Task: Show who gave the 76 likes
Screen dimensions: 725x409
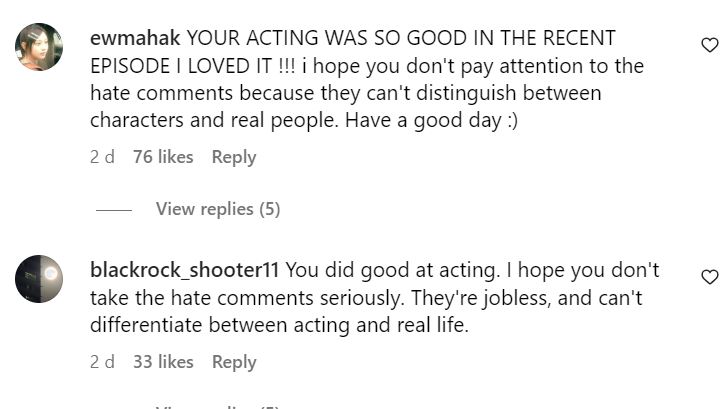Action: [x=162, y=157]
